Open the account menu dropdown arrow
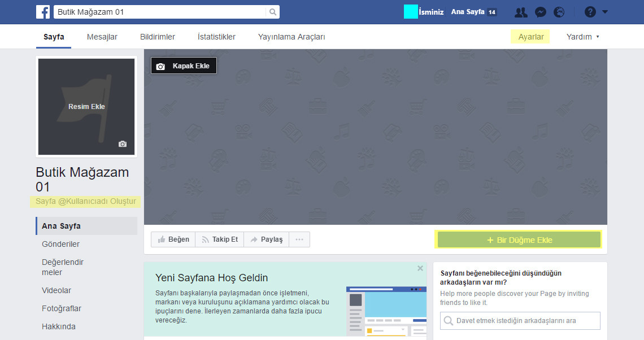The height and width of the screenshot is (340, 644). click(x=605, y=12)
